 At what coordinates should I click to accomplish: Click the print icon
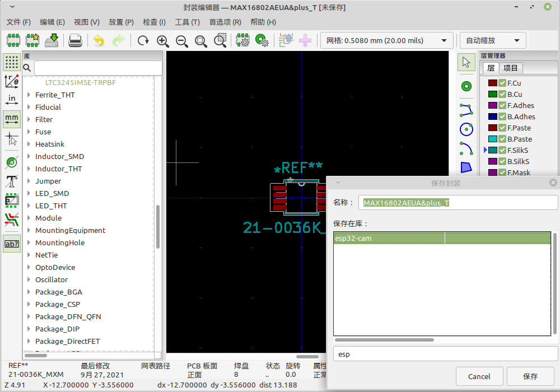coord(76,40)
